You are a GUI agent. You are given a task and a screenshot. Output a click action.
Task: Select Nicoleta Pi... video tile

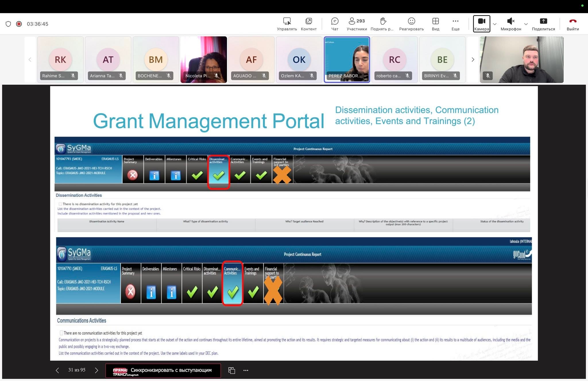tap(204, 59)
